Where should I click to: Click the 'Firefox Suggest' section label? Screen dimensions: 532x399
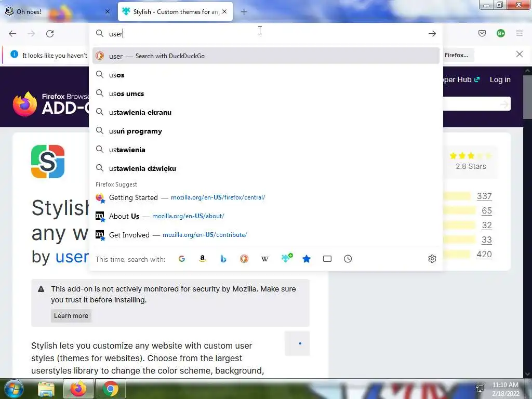116,184
